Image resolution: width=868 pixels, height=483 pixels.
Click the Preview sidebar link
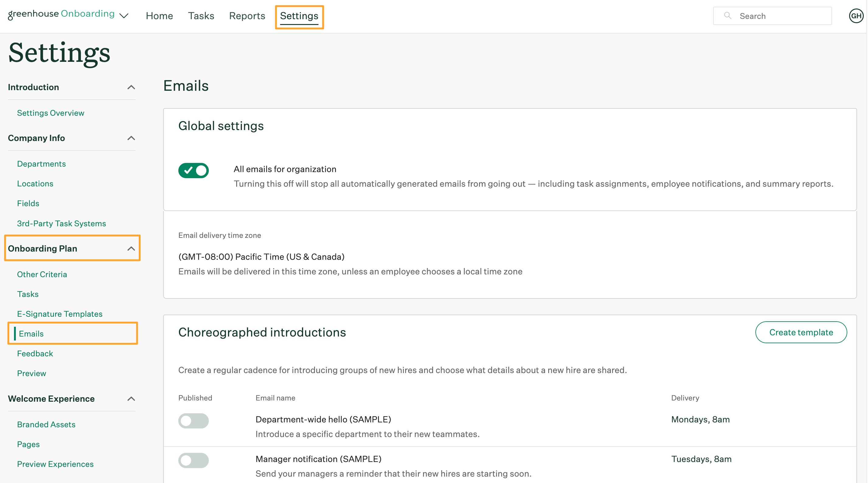(32, 372)
